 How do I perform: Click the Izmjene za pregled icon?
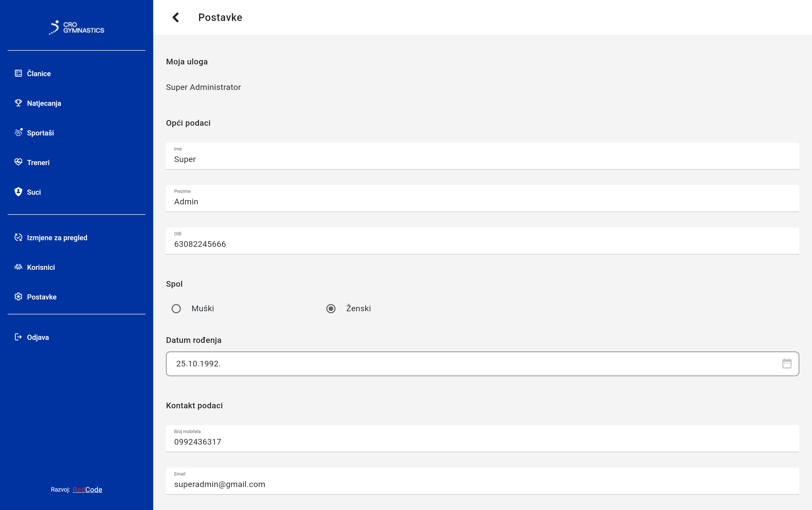click(18, 237)
